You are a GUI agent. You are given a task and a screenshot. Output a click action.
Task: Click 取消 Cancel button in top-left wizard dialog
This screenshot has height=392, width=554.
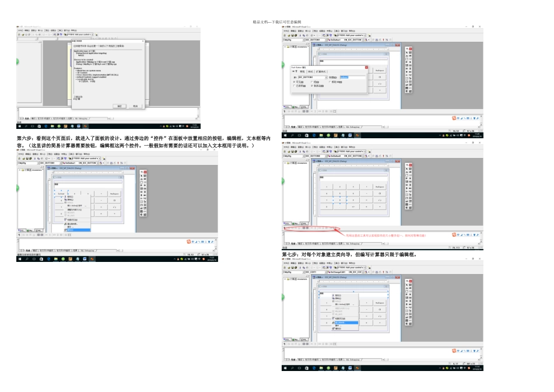pos(135,106)
